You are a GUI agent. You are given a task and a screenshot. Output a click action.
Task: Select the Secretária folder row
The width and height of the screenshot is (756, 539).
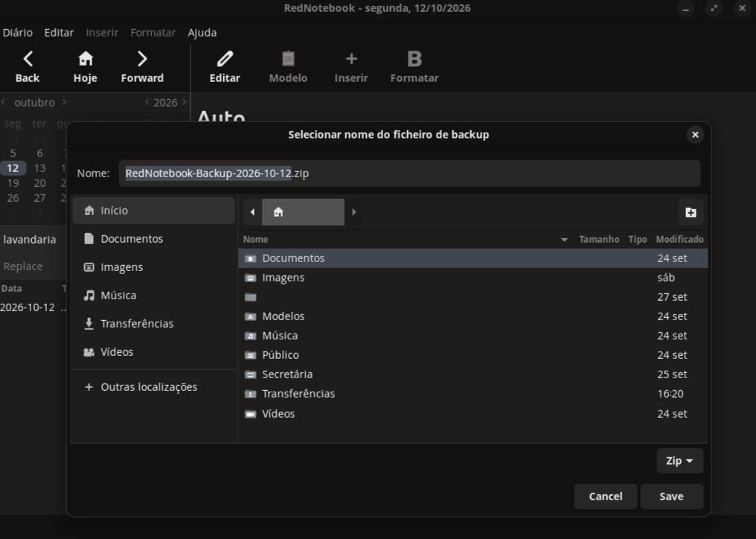pyautogui.click(x=473, y=374)
